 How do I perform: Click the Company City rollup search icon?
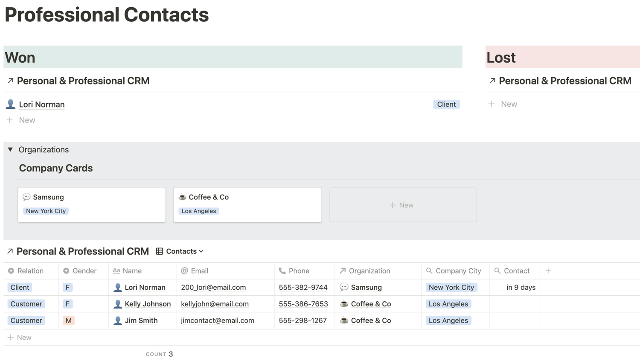(x=429, y=271)
